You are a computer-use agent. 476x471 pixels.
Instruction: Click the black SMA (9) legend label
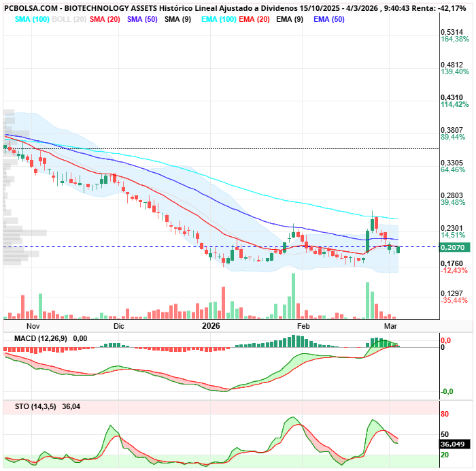pos(177,20)
